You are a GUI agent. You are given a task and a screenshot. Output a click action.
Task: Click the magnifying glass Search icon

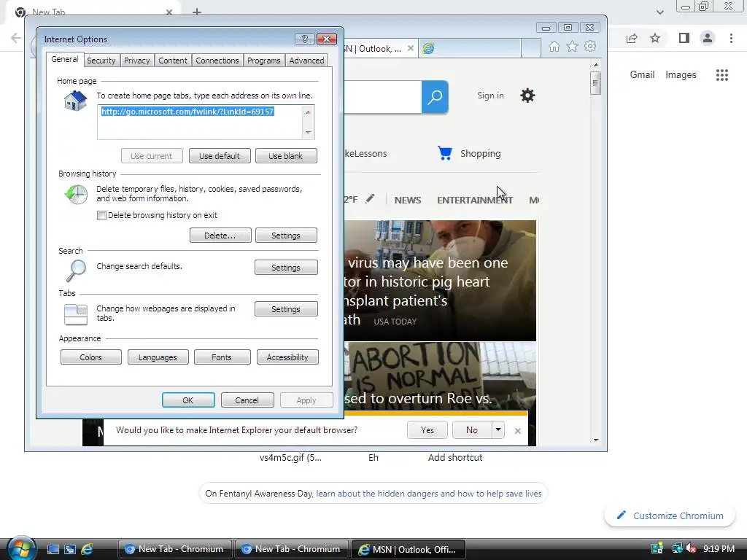coord(76,271)
